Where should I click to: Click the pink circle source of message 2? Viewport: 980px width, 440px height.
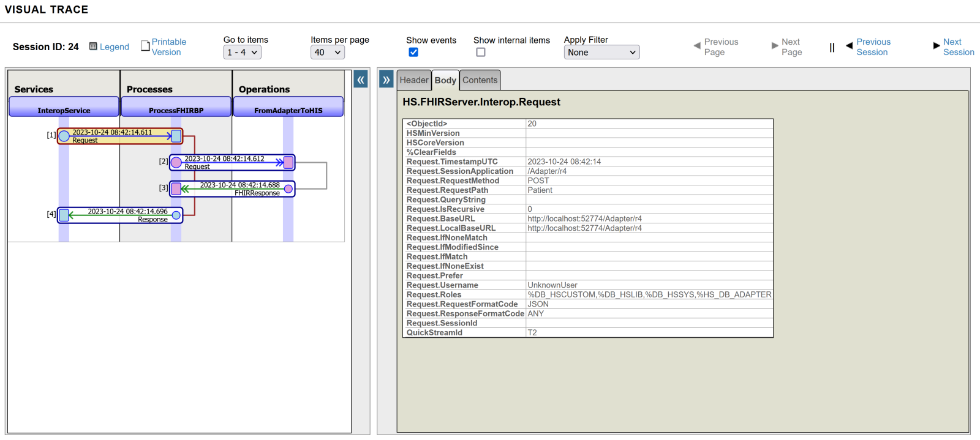[x=176, y=162]
